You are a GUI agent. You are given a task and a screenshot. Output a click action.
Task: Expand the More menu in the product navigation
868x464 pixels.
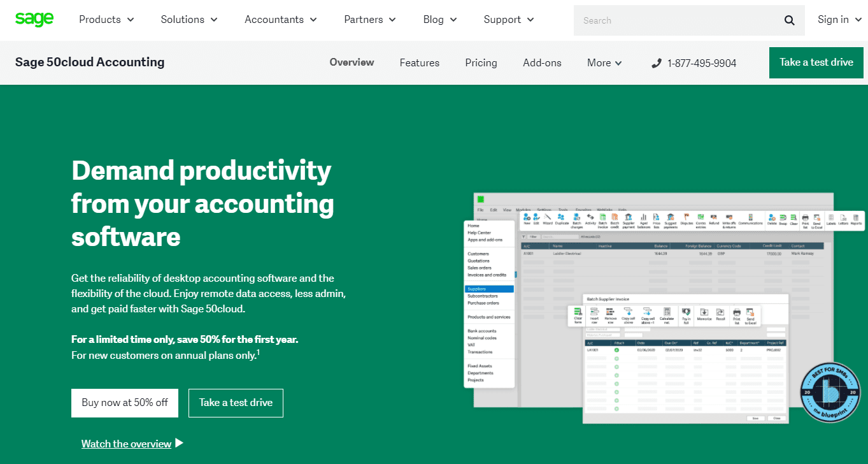point(603,62)
